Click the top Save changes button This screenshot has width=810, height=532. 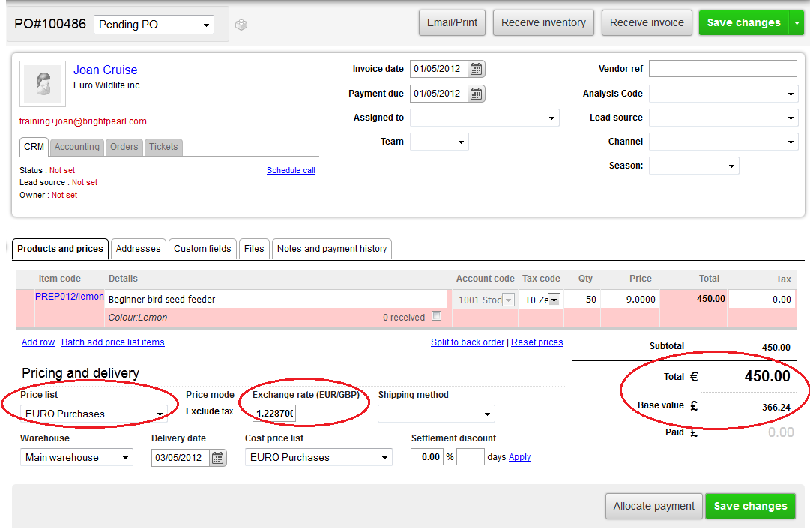[744, 23]
